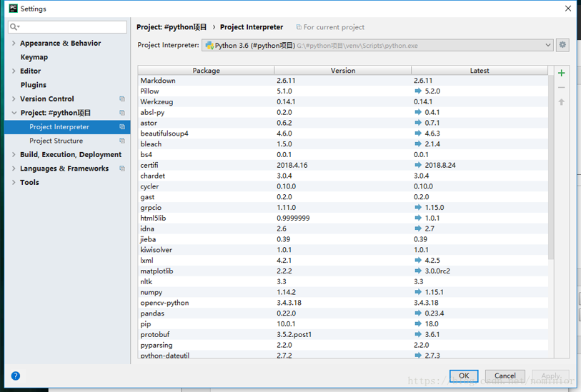
Task: Select the html5lib package row
Action: click(x=343, y=218)
